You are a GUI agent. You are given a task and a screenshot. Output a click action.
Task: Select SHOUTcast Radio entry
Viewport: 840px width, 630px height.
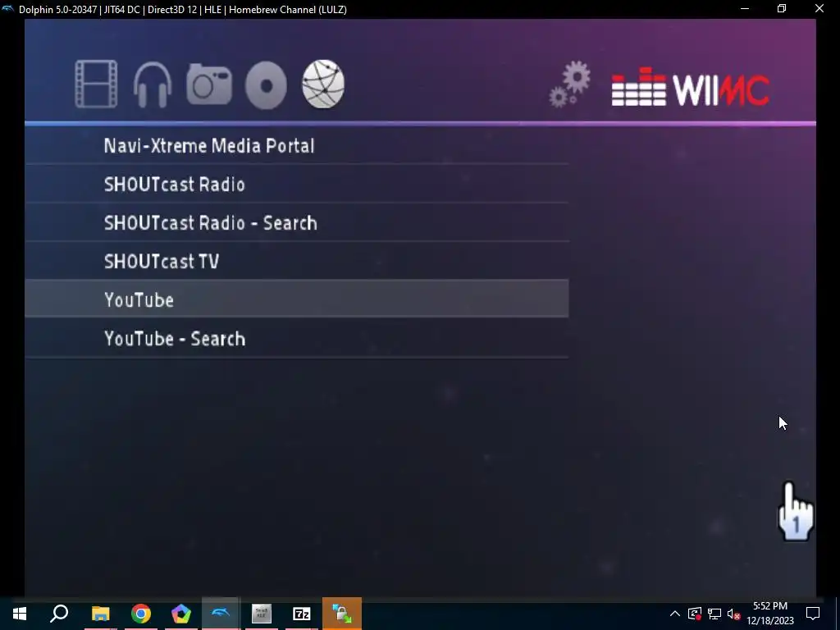tap(296, 184)
